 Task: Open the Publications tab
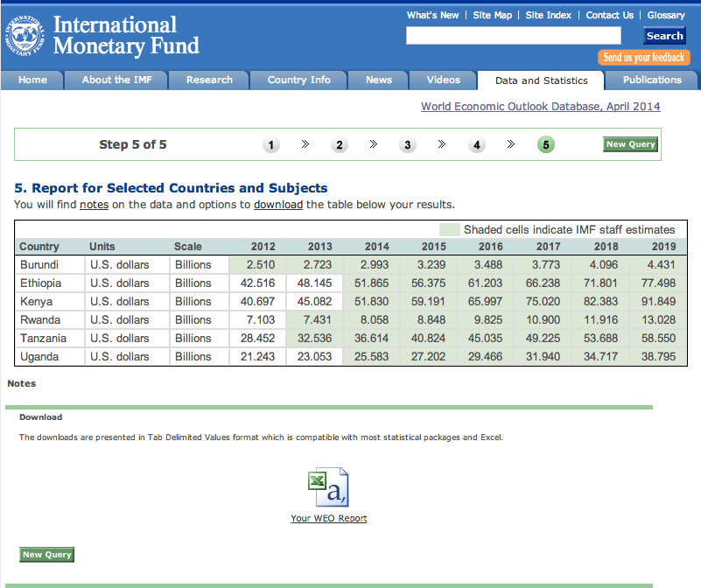pos(652,80)
